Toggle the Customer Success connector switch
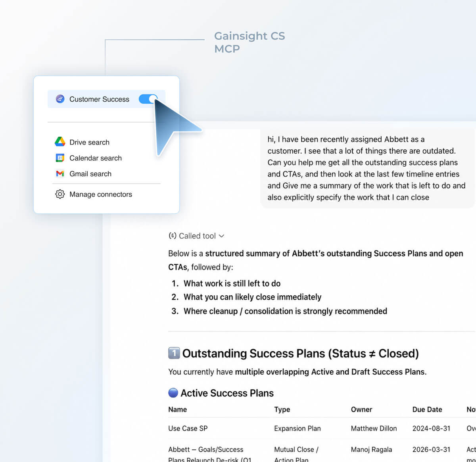 coord(148,99)
